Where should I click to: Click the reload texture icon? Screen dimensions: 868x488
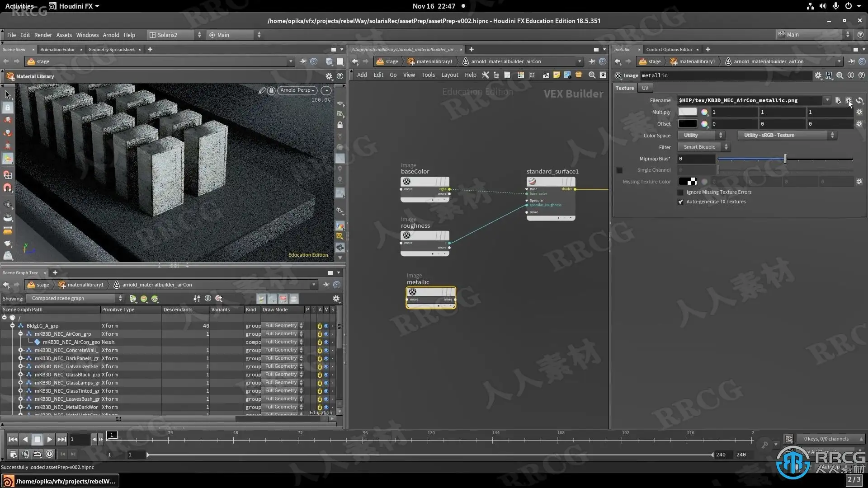pos(859,100)
